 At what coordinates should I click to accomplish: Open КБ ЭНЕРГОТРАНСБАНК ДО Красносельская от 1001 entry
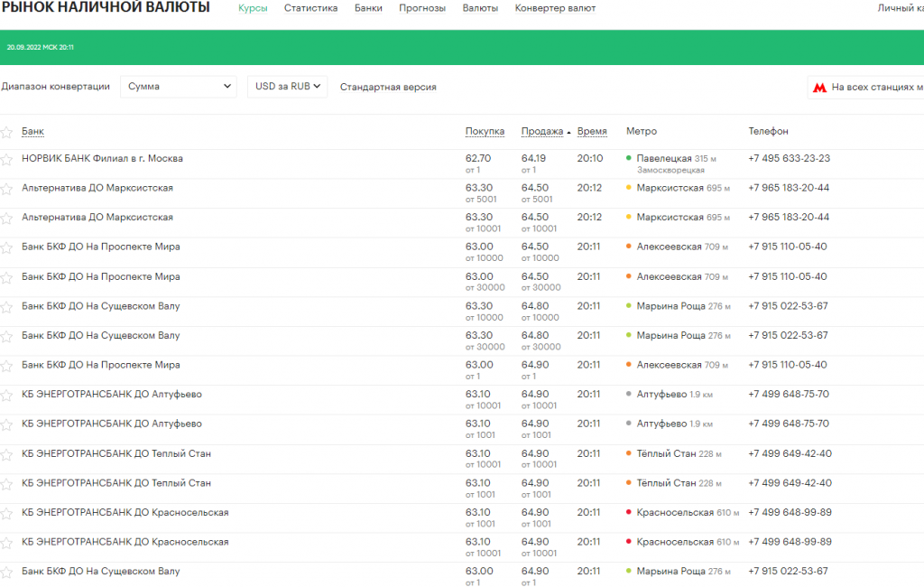coord(125,512)
